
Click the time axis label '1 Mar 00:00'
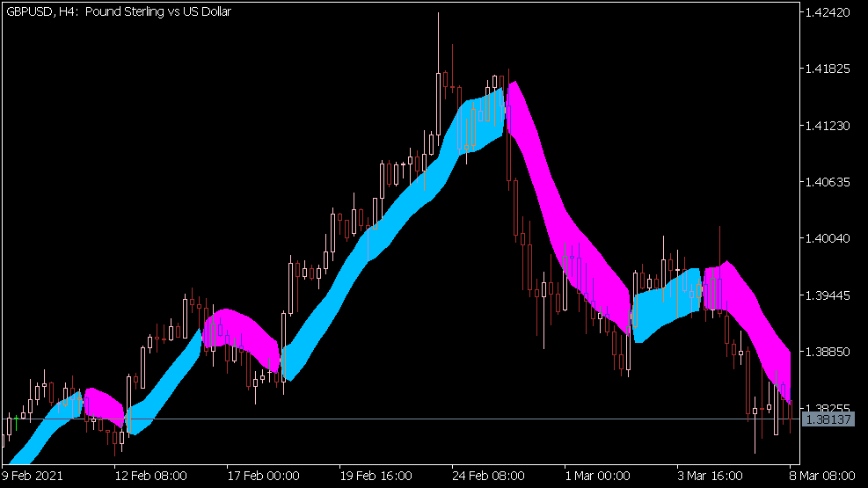coord(597,476)
